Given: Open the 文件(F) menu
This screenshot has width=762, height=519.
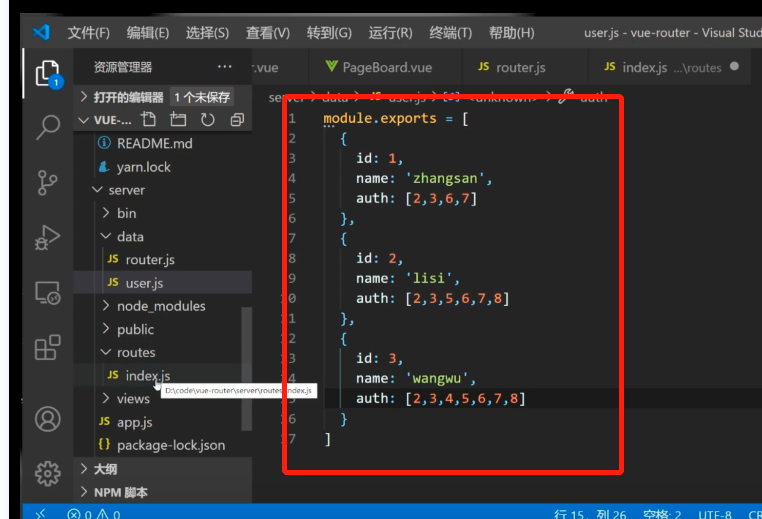Looking at the screenshot, I should 88,33.
